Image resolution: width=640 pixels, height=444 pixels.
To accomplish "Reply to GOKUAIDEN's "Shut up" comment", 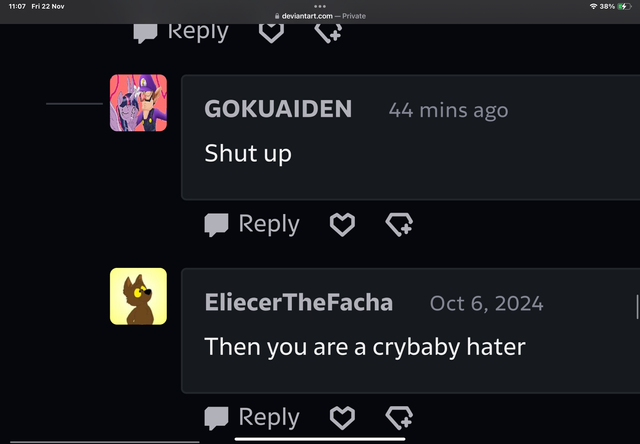I will click(x=252, y=224).
